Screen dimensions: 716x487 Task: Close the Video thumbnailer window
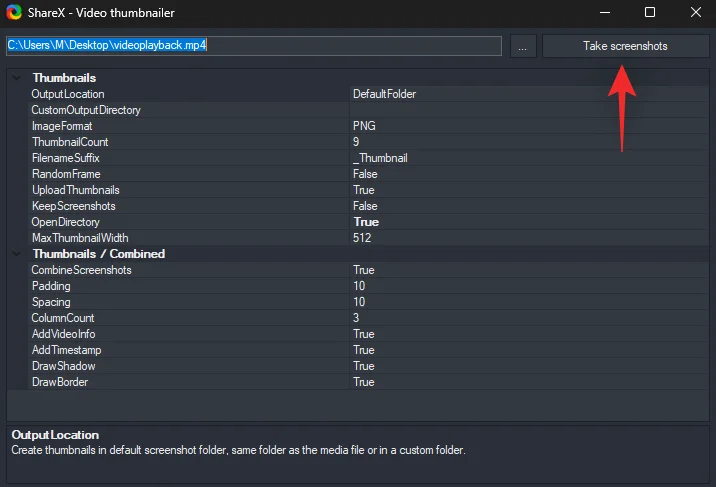pos(695,13)
